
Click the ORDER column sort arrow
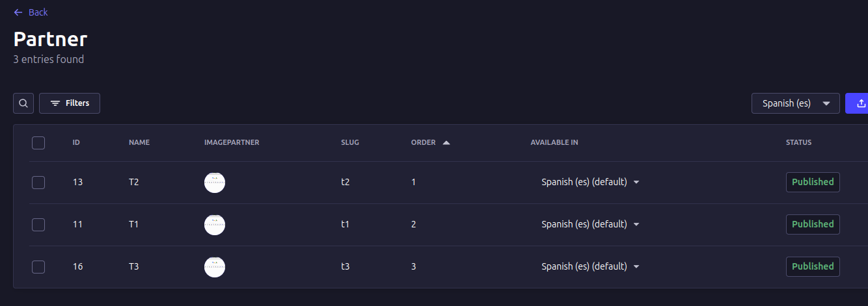click(446, 143)
